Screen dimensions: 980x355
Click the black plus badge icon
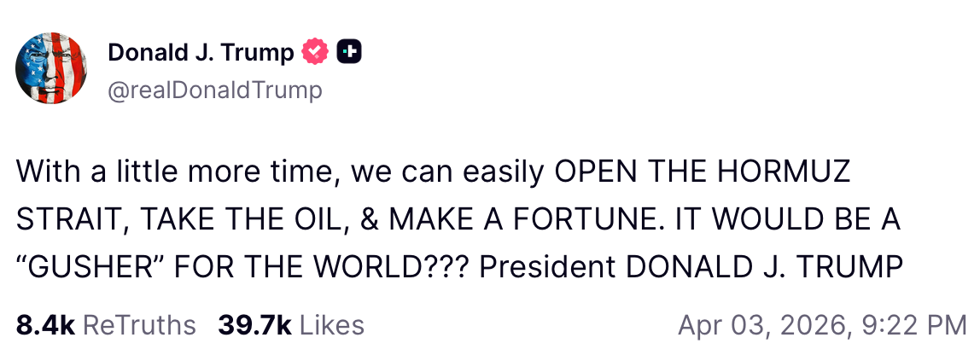click(x=349, y=53)
